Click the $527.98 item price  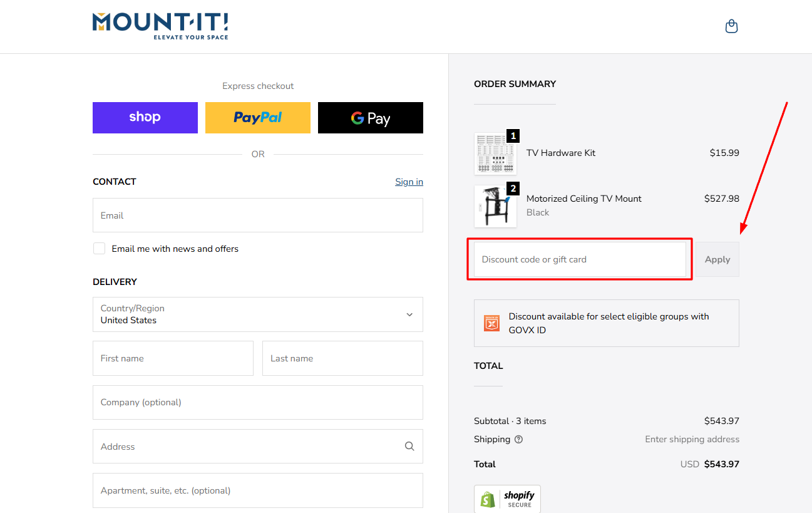coord(722,199)
